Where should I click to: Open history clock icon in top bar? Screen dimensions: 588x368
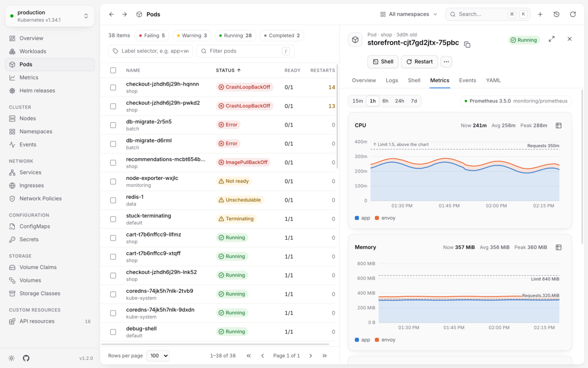(557, 14)
